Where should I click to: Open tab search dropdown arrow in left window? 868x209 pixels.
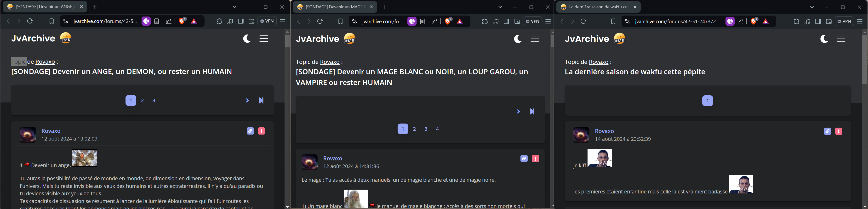tap(235, 7)
